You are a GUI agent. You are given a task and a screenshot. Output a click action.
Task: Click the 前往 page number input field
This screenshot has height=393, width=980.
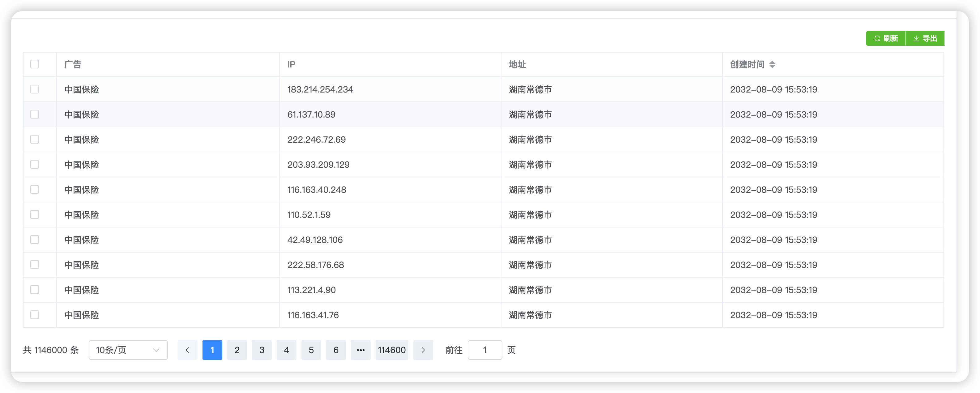pyautogui.click(x=485, y=350)
